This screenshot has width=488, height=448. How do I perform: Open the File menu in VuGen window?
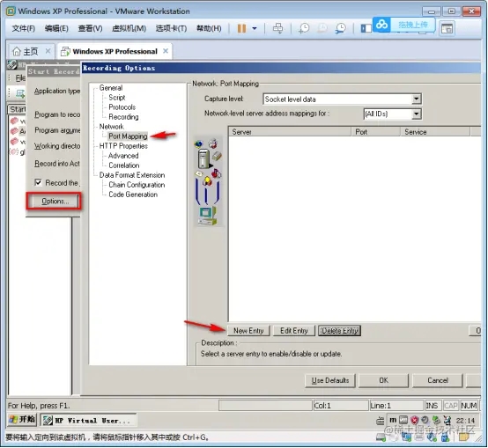[x=20, y=77]
